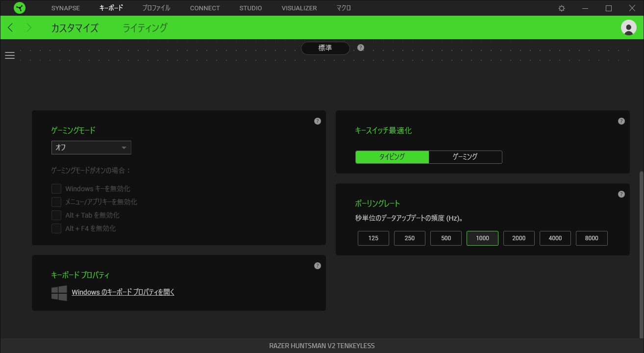
Task: Open the ゲーミングモード オフ dropdown
Action: coord(91,148)
